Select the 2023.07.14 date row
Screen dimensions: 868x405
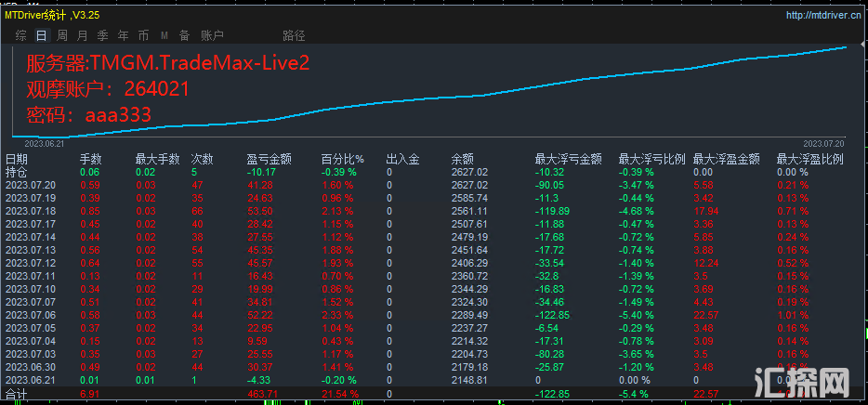tap(434, 237)
